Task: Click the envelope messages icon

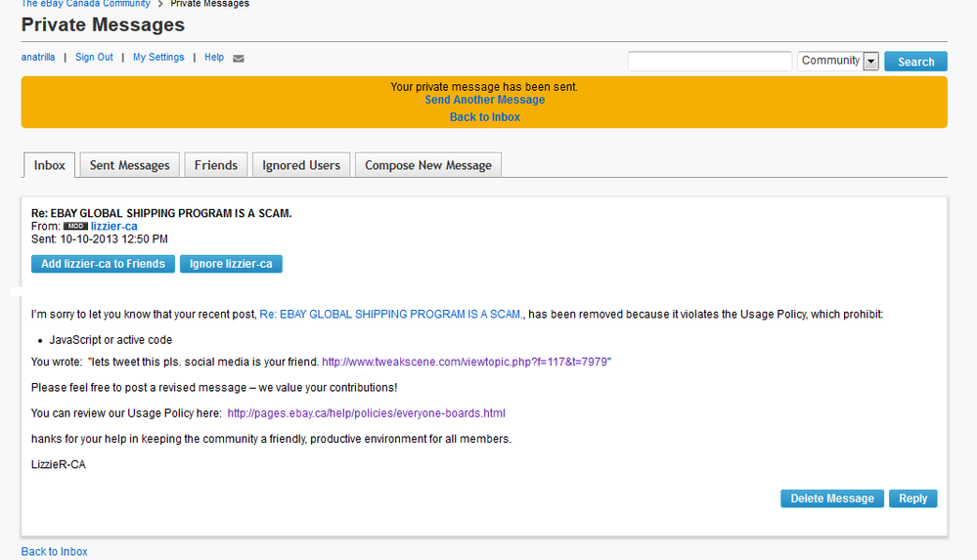Action: (x=239, y=59)
